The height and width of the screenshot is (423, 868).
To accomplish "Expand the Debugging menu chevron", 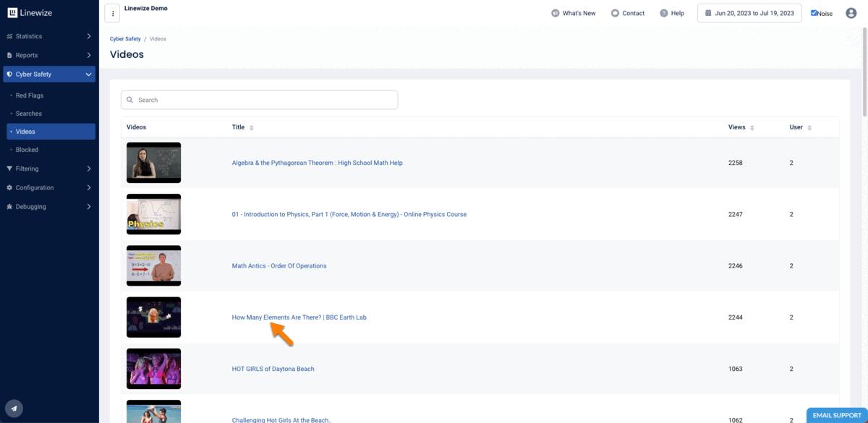I will coord(89,206).
